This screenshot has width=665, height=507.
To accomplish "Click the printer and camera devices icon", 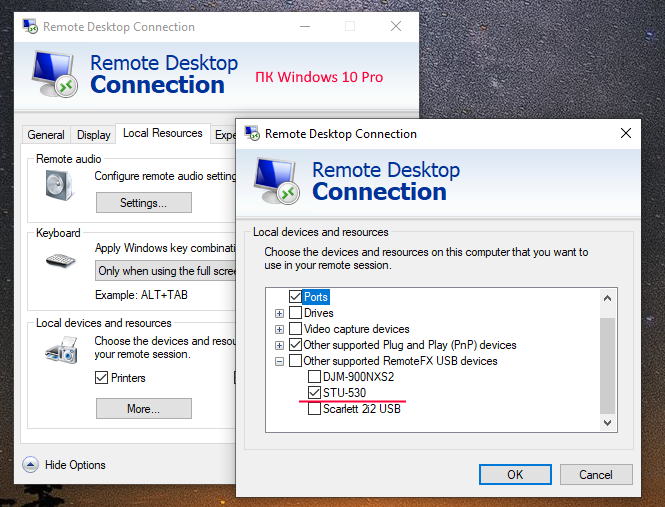I will (60, 351).
